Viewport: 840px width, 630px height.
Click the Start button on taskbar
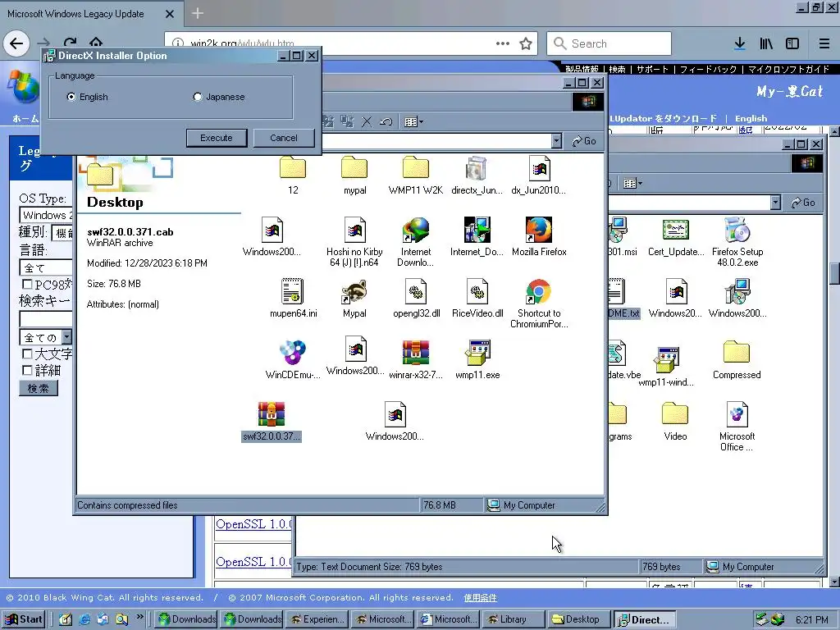(x=25, y=619)
